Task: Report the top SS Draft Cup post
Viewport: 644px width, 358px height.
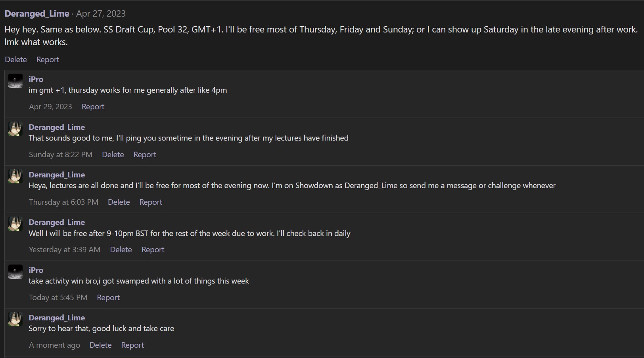Action: (x=48, y=59)
